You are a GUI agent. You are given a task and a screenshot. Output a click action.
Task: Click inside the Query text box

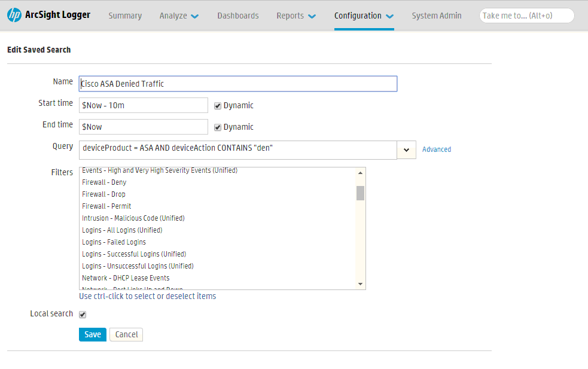[237, 150]
